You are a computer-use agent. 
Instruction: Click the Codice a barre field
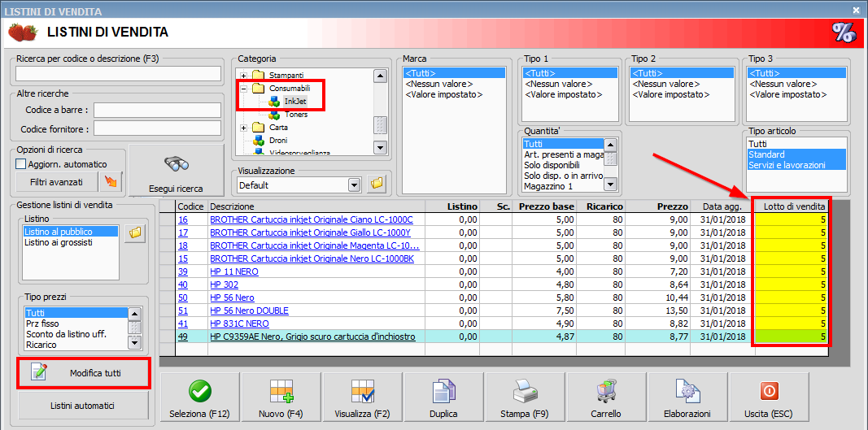[x=157, y=110]
